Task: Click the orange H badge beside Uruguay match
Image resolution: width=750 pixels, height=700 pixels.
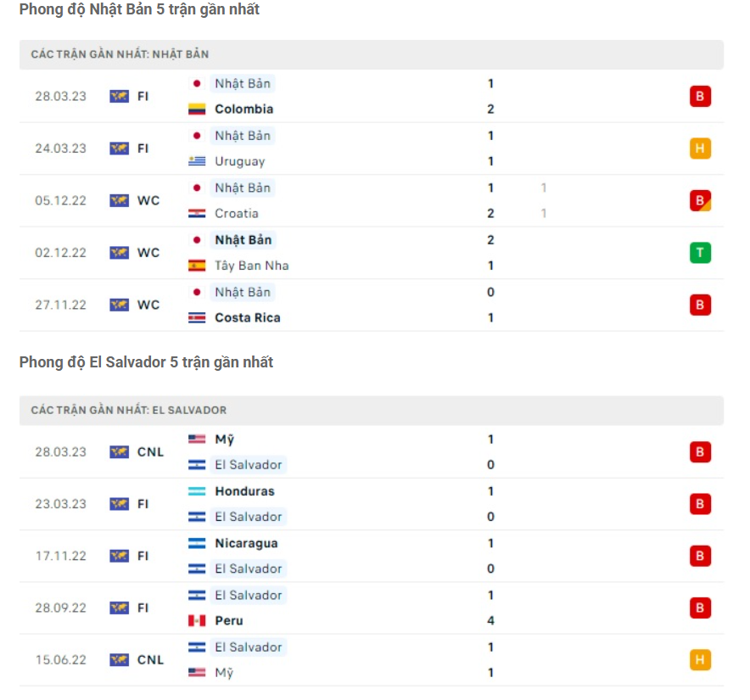Action: click(x=700, y=148)
